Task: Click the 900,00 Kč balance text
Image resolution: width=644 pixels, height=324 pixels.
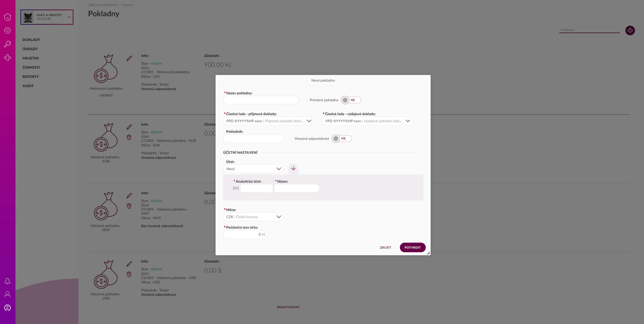Action: (218, 65)
